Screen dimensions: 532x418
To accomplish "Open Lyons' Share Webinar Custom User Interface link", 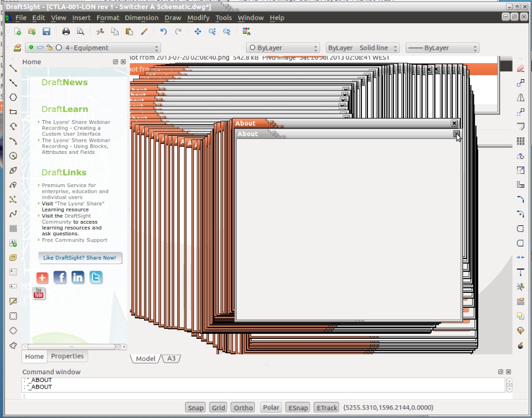I will pyautogui.click(x=76, y=128).
